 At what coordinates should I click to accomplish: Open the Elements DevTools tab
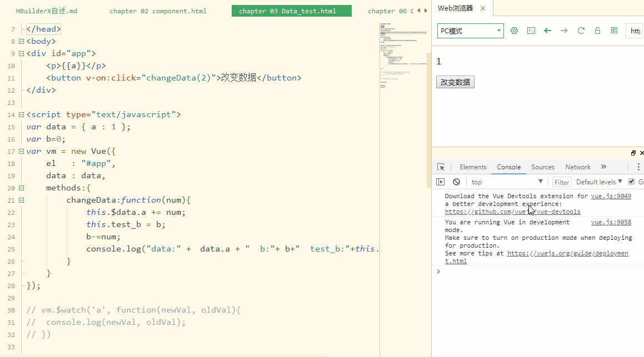[473, 167]
